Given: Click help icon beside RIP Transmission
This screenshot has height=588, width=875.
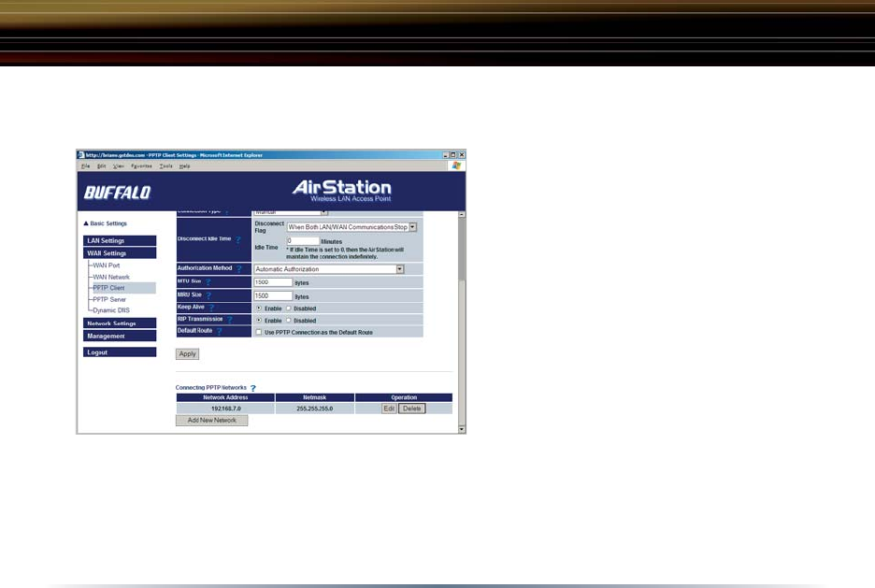Looking at the screenshot, I should point(229,320).
